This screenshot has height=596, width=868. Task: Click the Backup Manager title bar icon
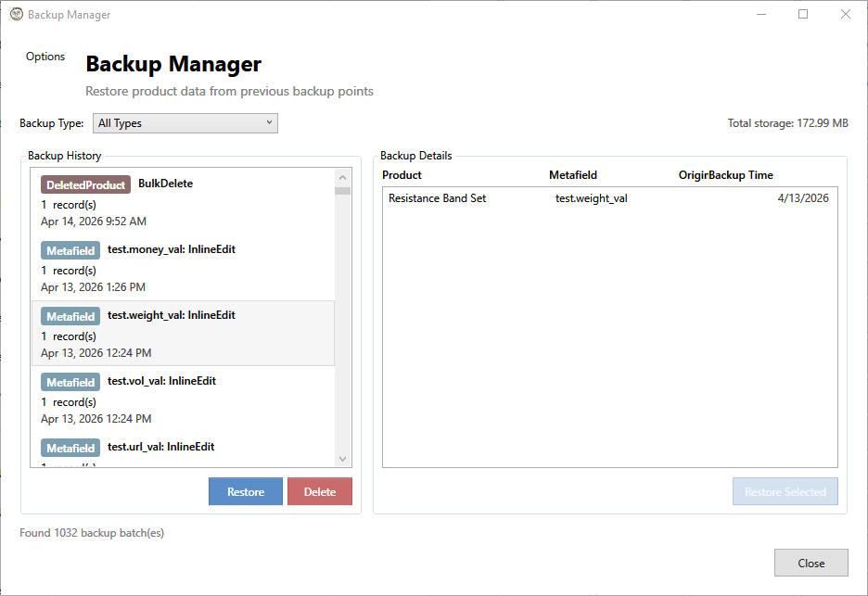click(14, 14)
